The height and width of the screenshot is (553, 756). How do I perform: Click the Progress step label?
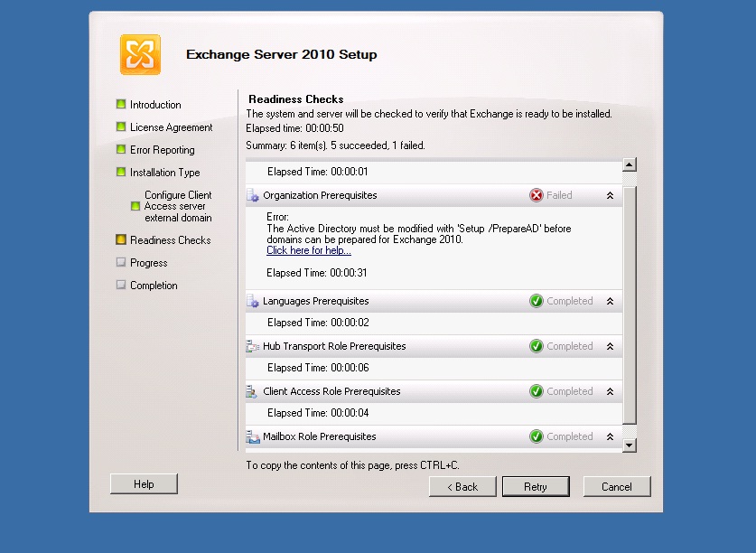(x=148, y=263)
